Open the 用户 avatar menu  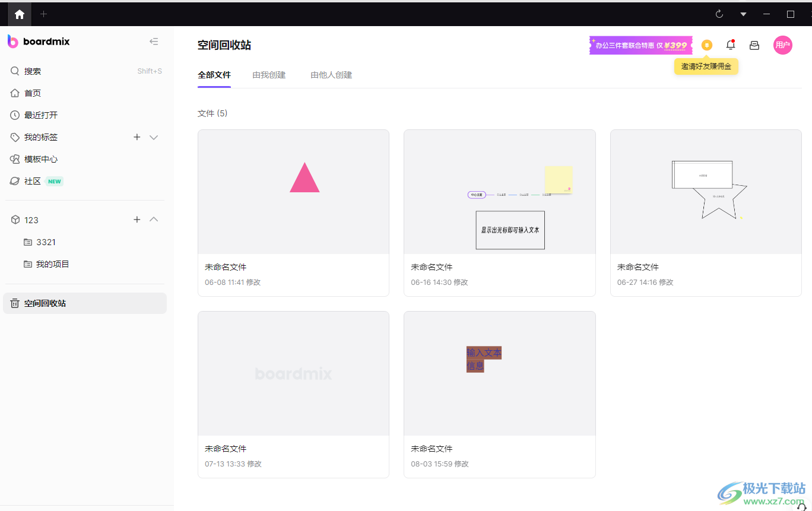783,45
